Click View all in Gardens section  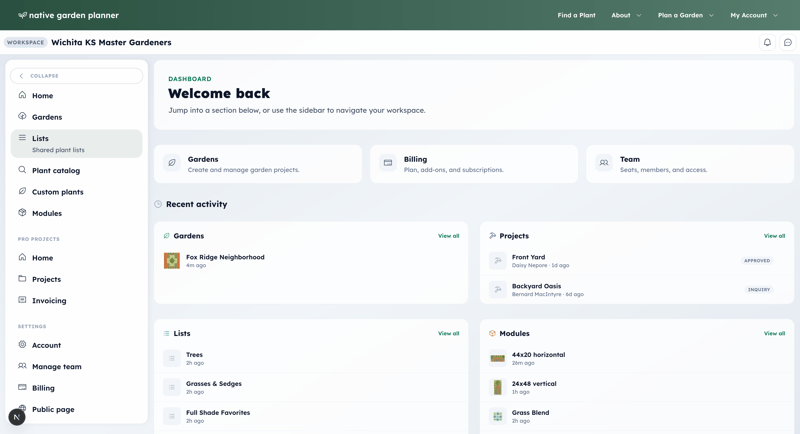tap(448, 236)
